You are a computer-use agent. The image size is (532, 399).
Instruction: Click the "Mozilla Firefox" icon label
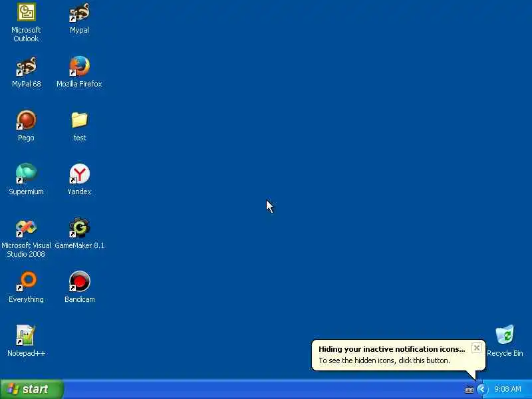tap(79, 84)
